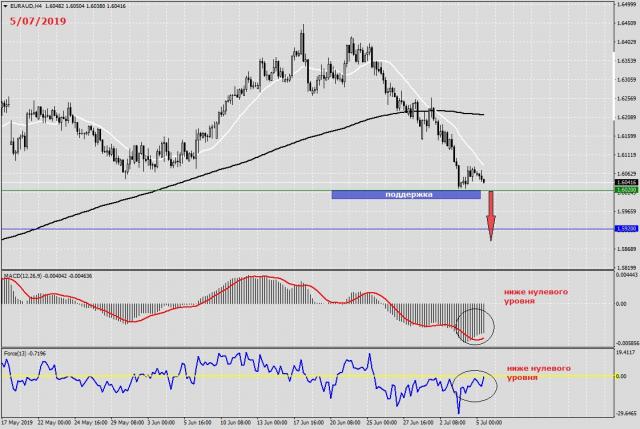Click the blue horizontal line at 1.59200
The image size is (640, 429).
click(x=200, y=229)
